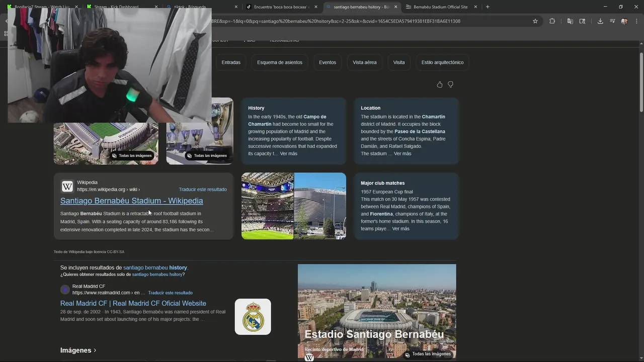Select the Vista aérea chip
This screenshot has height=362, width=644.
tap(365, 62)
